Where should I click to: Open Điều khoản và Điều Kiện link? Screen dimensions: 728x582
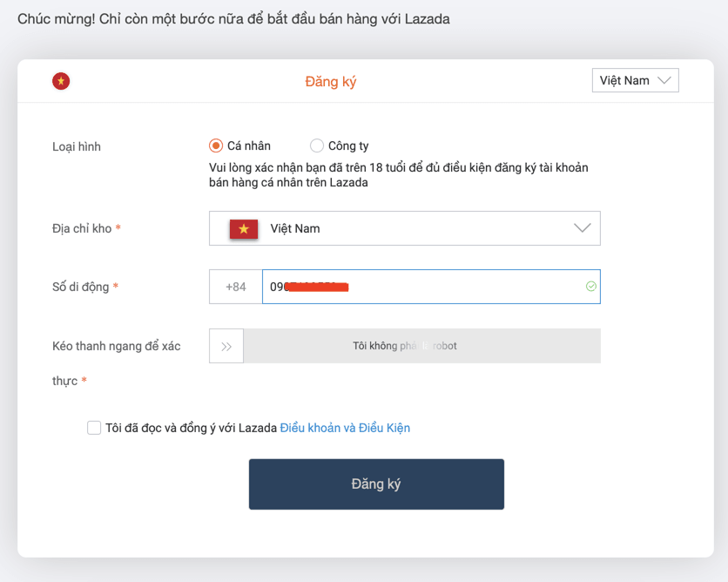click(x=345, y=428)
